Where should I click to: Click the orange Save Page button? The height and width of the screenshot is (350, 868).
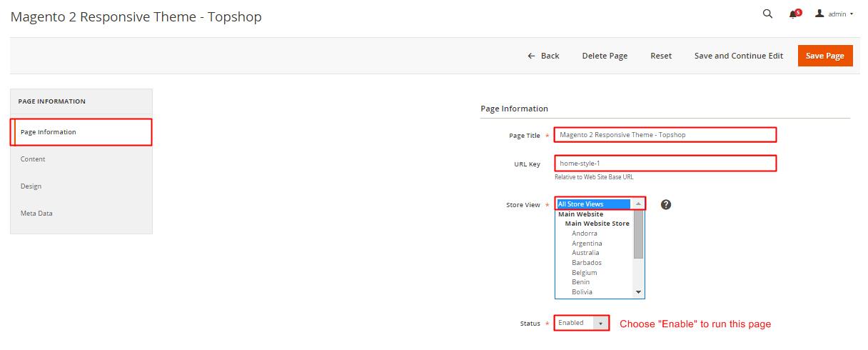pos(825,56)
